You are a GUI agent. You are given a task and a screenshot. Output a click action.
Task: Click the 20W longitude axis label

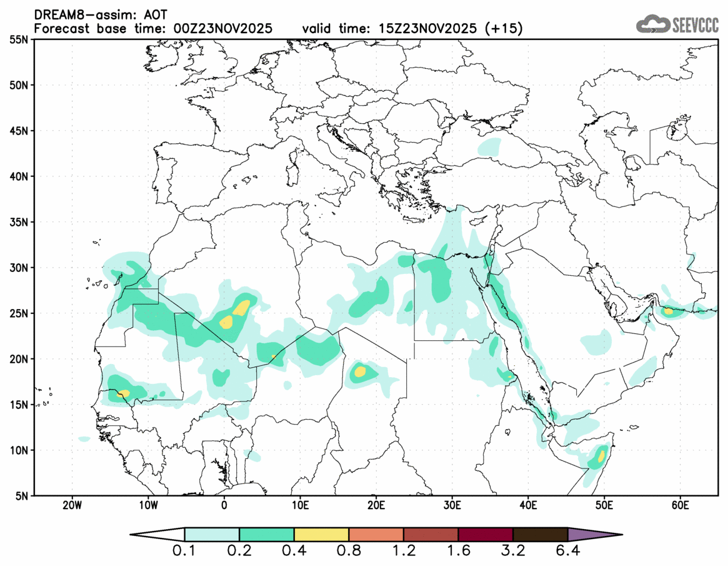click(72, 505)
